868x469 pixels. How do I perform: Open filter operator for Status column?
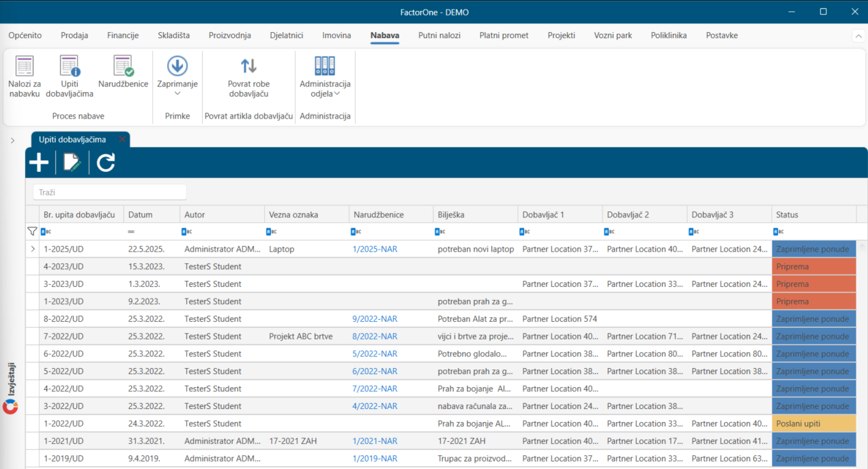pos(779,232)
